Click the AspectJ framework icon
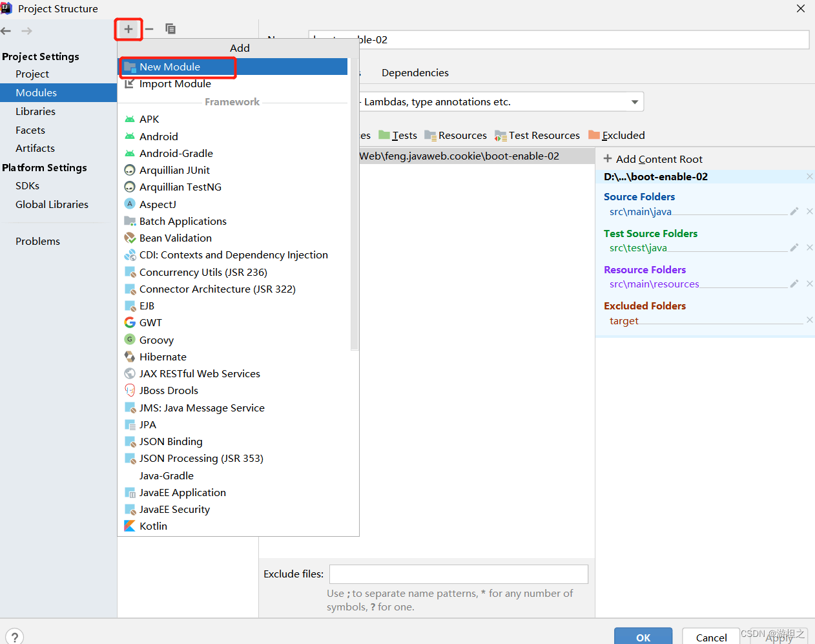 point(130,204)
